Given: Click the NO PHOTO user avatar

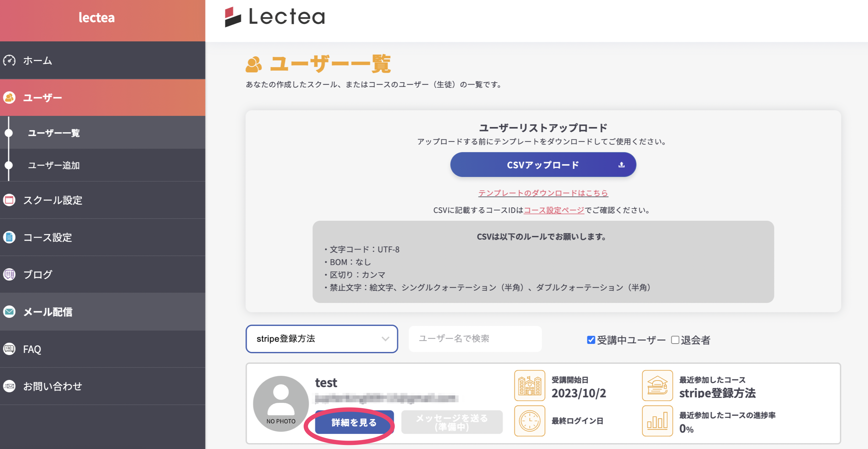Looking at the screenshot, I should click(x=281, y=403).
